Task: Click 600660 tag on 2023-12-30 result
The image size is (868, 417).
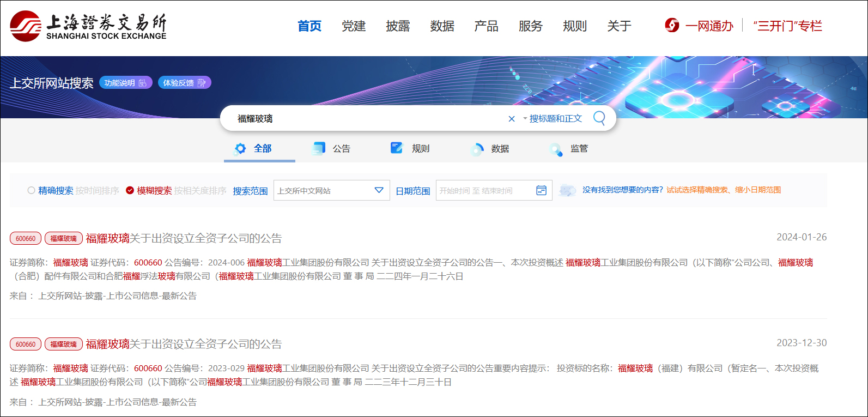Action: click(x=26, y=344)
